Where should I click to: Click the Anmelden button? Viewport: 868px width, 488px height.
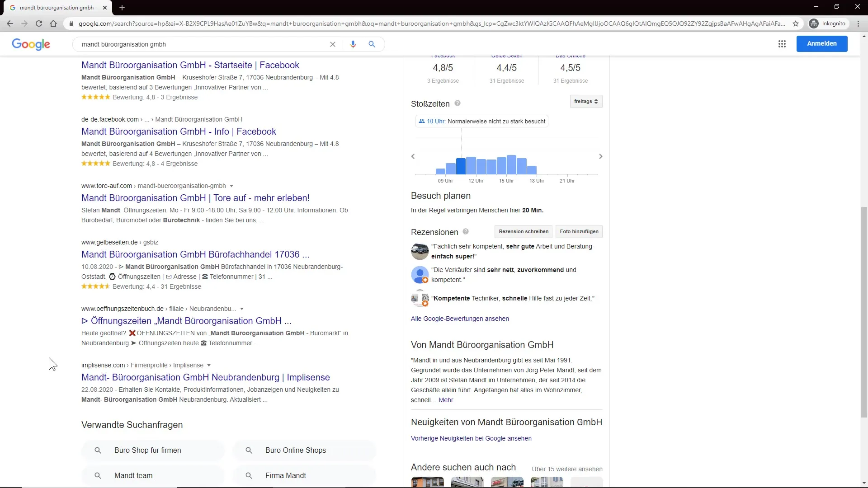(x=822, y=44)
